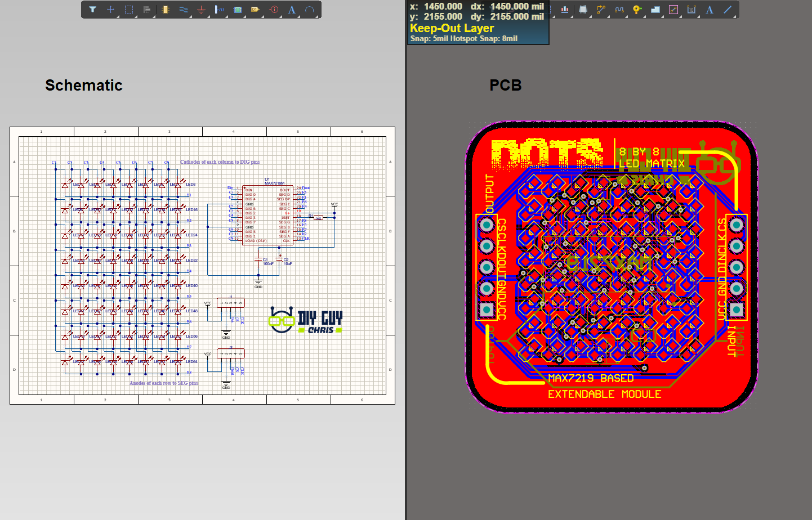This screenshot has height=520, width=812.
Task: Select the GND power port tool
Action: pos(202,10)
